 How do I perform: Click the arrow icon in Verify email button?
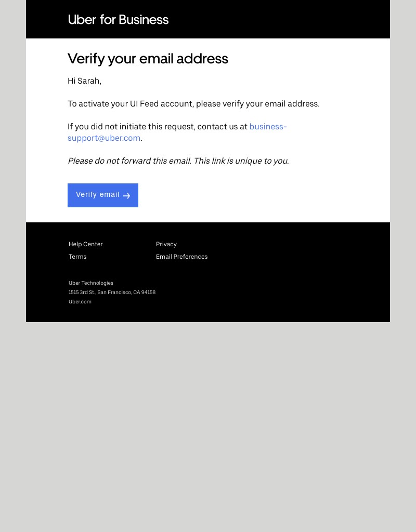click(x=126, y=196)
